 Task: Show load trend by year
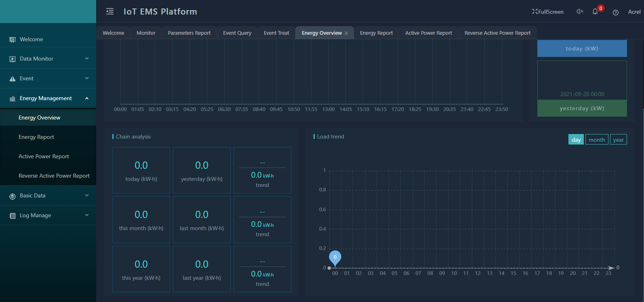tap(619, 140)
